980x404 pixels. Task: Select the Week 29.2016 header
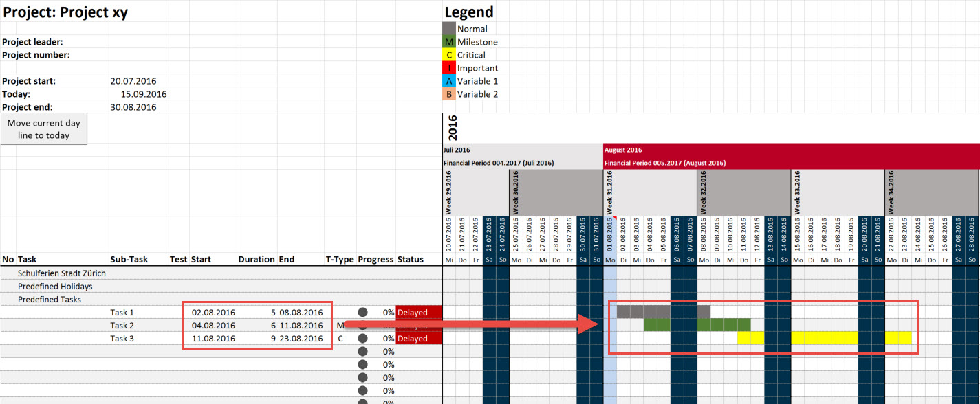476,193
